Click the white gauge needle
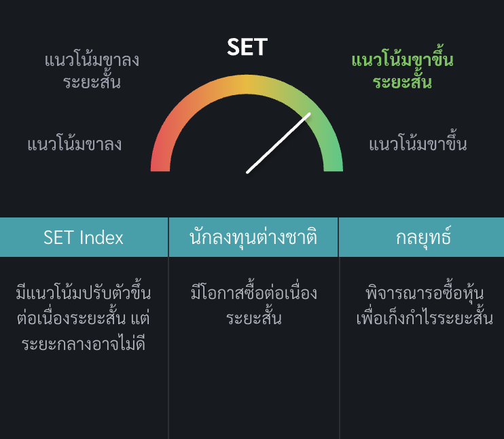The width and height of the screenshot is (504, 439). [x=278, y=143]
